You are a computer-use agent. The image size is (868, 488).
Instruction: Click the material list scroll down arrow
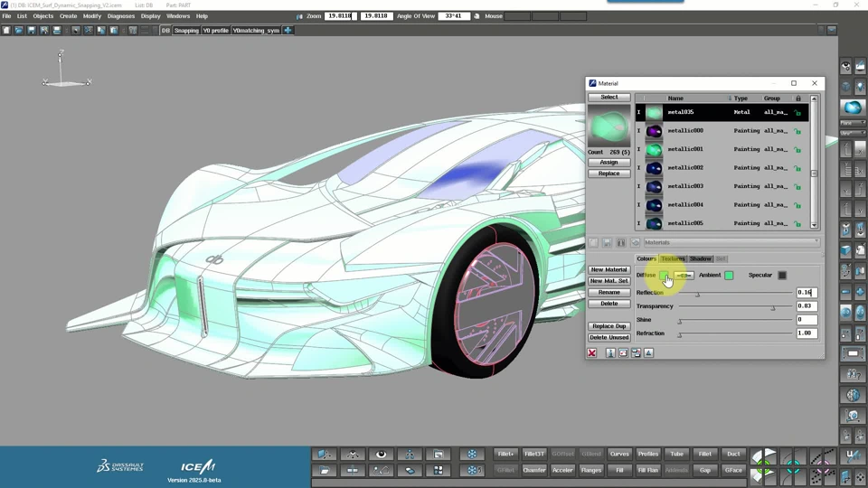click(815, 225)
